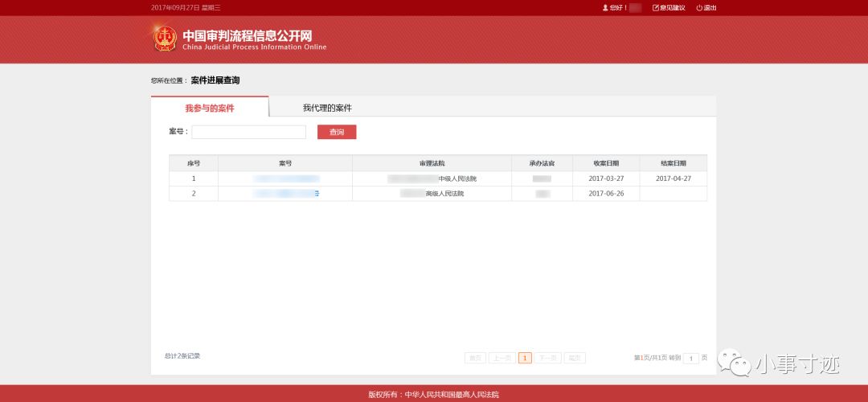868x402 pixels.
Task: Click 上一页 previous page button
Action: (501, 358)
